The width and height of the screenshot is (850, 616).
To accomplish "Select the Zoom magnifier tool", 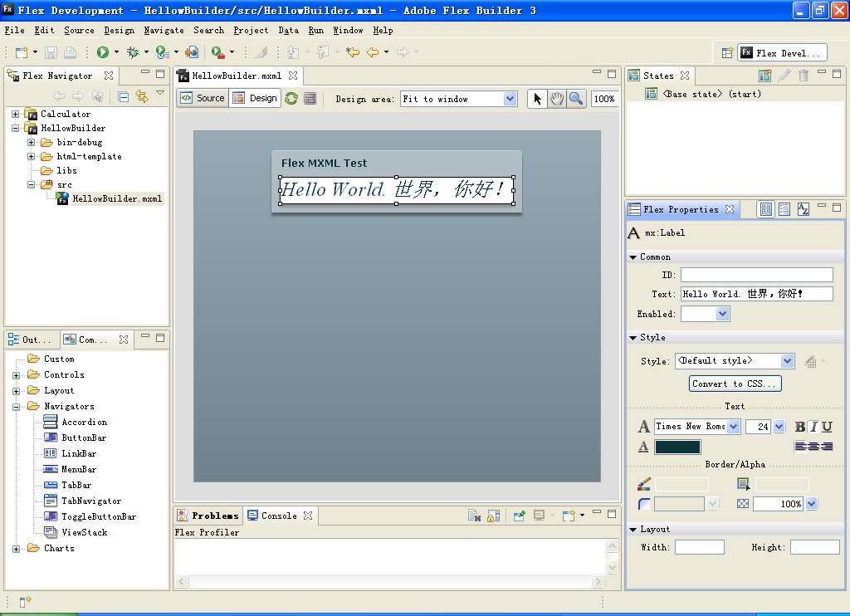I will tap(576, 99).
